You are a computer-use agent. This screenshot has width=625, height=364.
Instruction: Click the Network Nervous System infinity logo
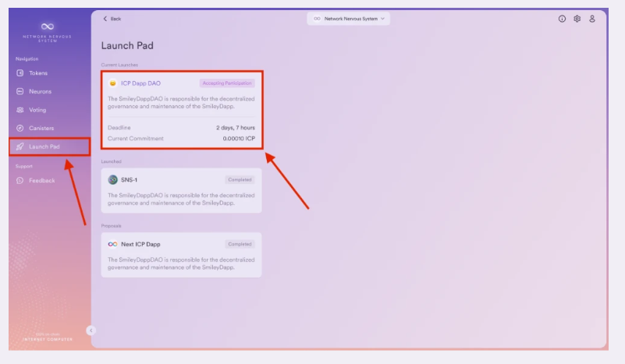click(48, 27)
